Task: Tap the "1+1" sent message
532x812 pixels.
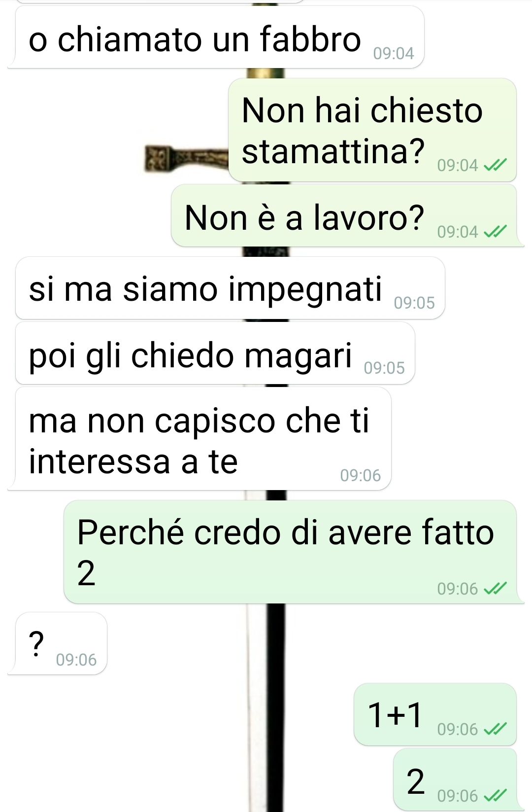Action: pos(435,714)
